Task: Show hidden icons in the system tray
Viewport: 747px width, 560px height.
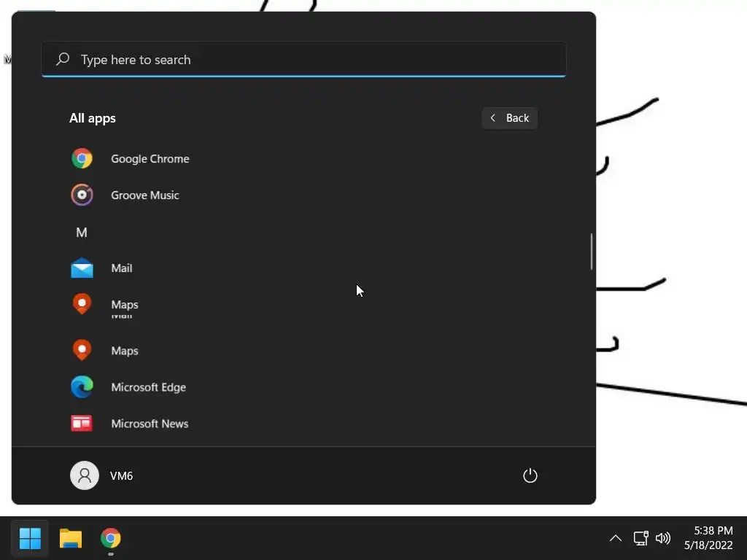Action: 616,538
